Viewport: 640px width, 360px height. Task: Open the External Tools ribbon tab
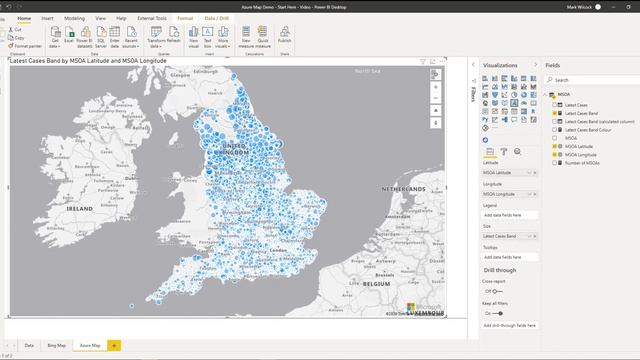[152, 18]
